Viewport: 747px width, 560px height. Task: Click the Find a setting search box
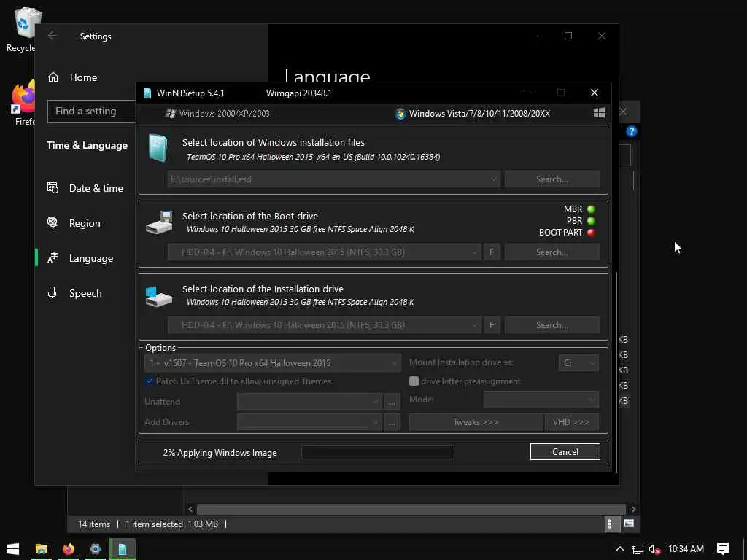tap(91, 112)
